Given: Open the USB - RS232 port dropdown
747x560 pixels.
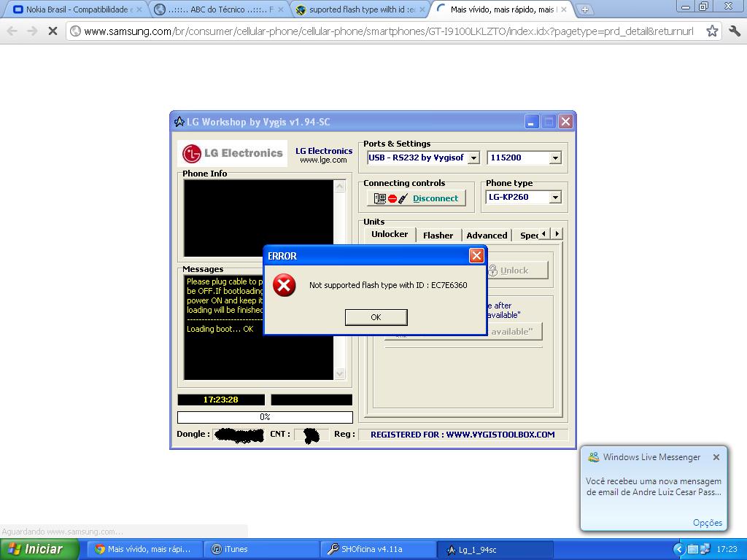Looking at the screenshot, I should (473, 157).
